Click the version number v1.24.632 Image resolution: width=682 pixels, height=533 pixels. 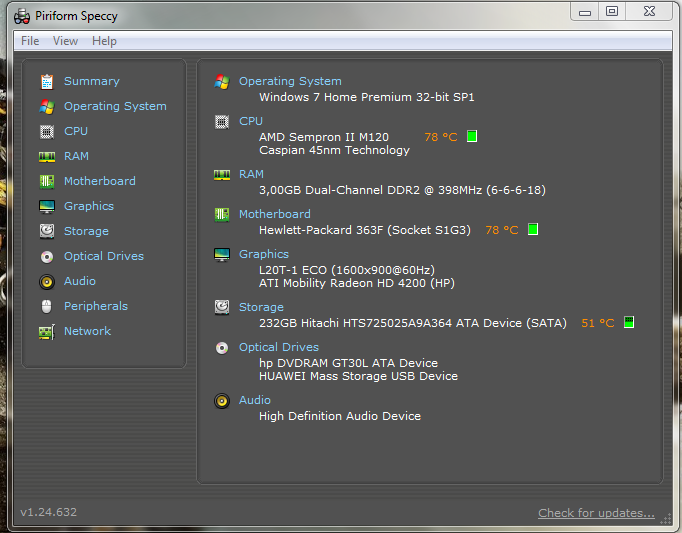click(x=48, y=512)
